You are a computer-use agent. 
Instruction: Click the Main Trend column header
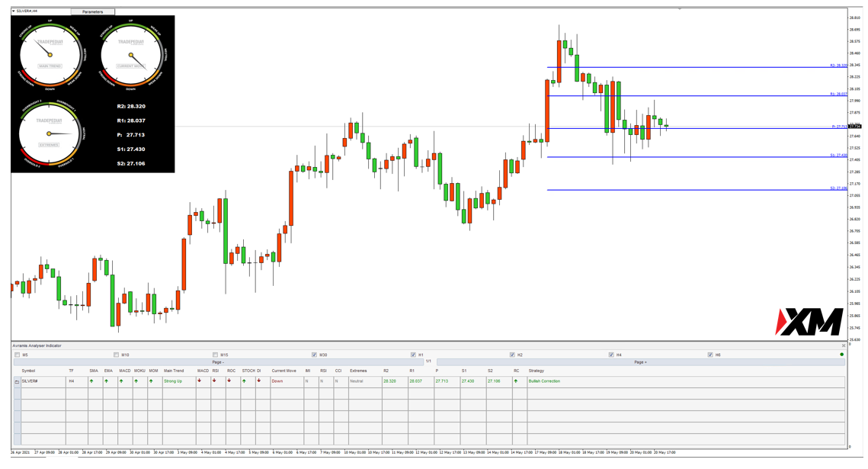174,371
